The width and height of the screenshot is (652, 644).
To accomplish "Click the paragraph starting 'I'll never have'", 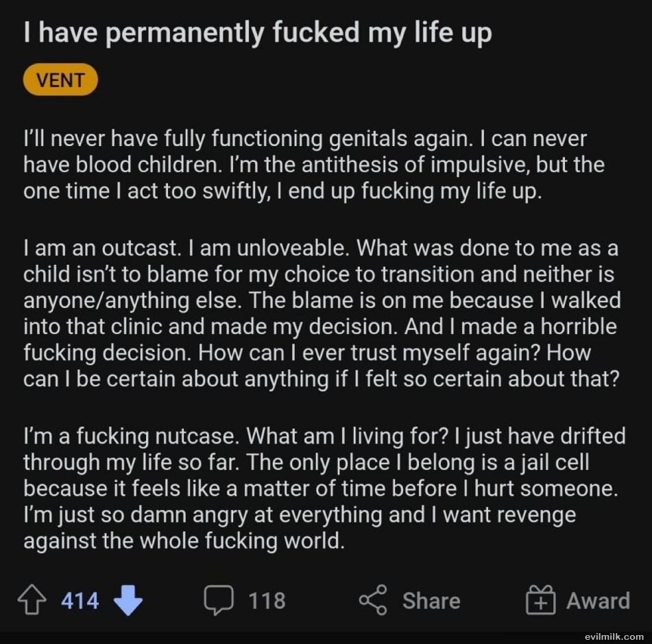I will click(x=314, y=165).
